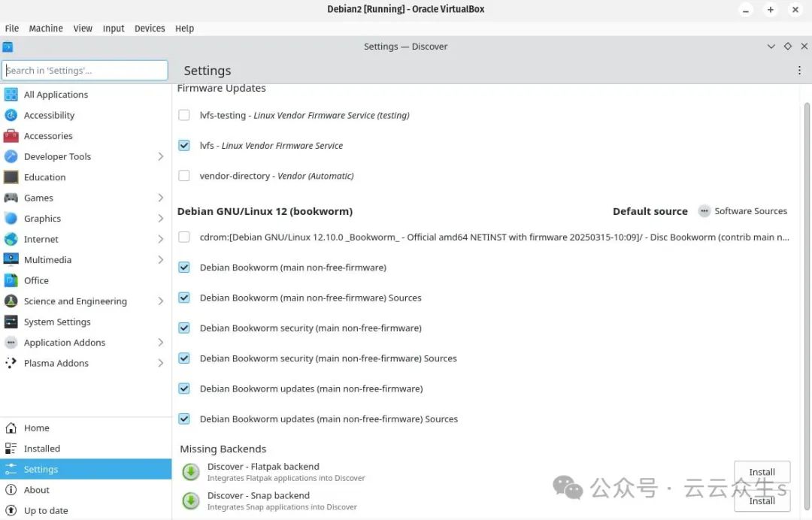Open Software Sources button
812x520 pixels.
[743, 211]
